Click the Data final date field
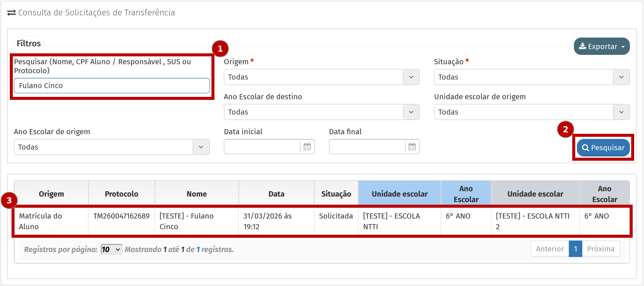The width and height of the screenshot is (644, 286). 367,147
